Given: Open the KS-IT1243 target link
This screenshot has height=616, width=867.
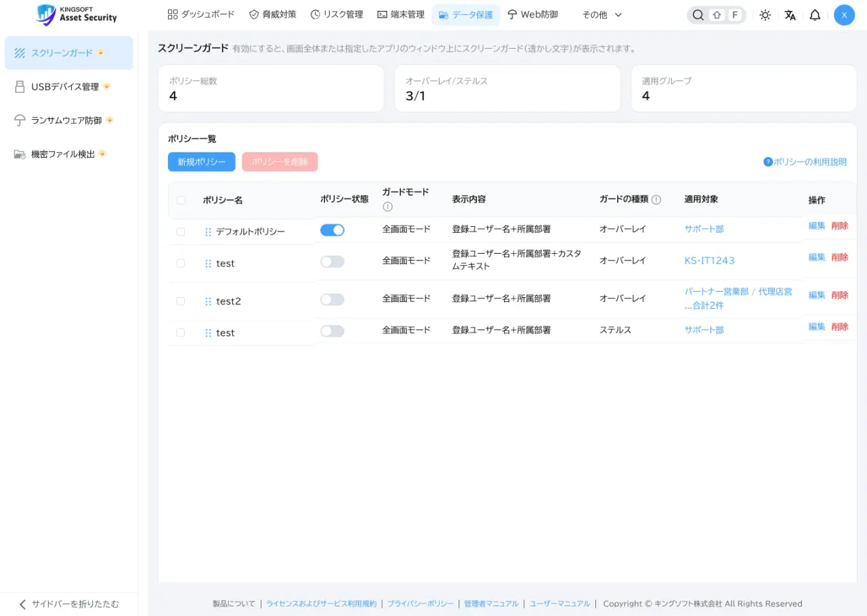Looking at the screenshot, I should coord(709,261).
